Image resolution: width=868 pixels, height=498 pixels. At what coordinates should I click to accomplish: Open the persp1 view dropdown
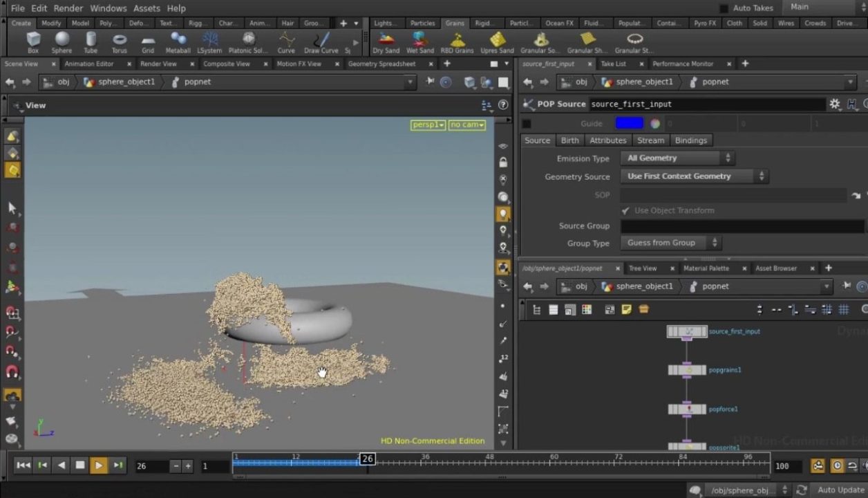(427, 124)
